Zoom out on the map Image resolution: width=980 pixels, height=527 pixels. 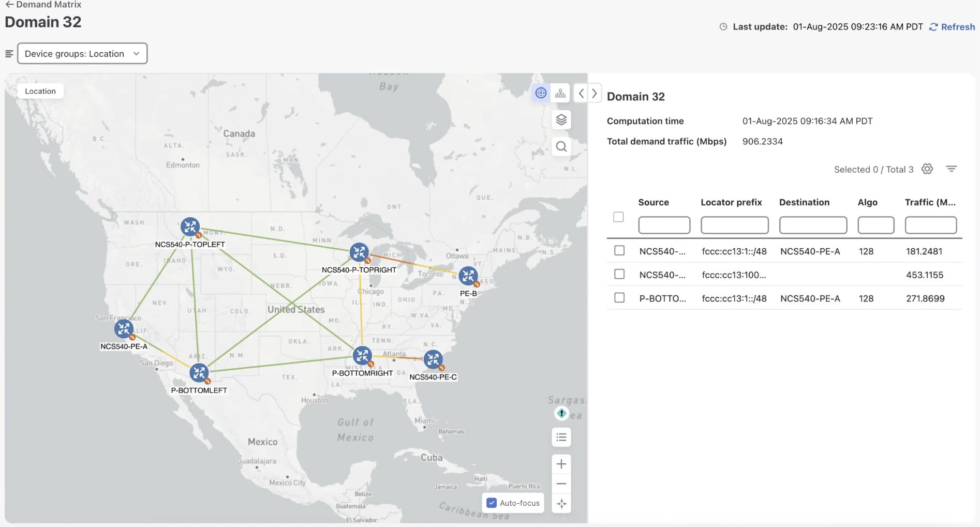coord(561,484)
